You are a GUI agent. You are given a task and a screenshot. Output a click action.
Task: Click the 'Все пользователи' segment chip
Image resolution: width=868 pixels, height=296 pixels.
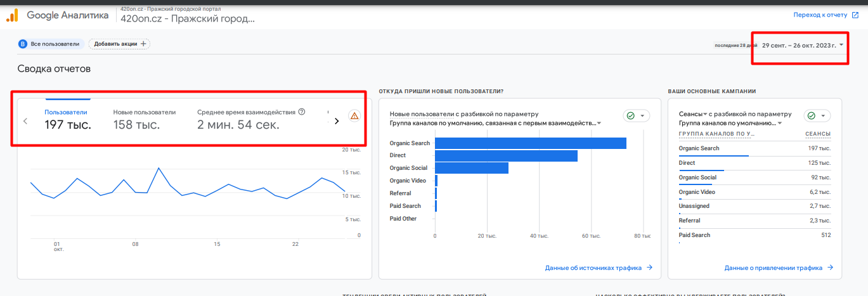pos(50,44)
